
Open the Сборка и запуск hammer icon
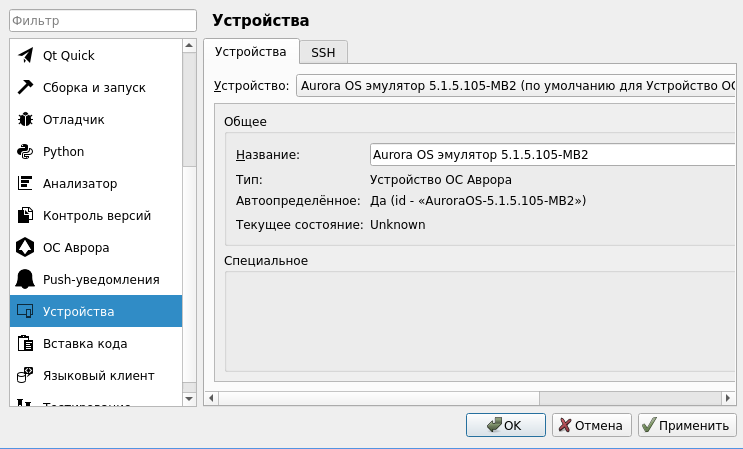click(26, 87)
